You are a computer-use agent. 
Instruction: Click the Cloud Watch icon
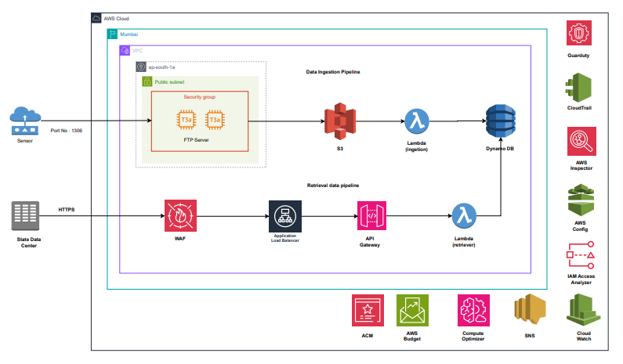pos(581,308)
